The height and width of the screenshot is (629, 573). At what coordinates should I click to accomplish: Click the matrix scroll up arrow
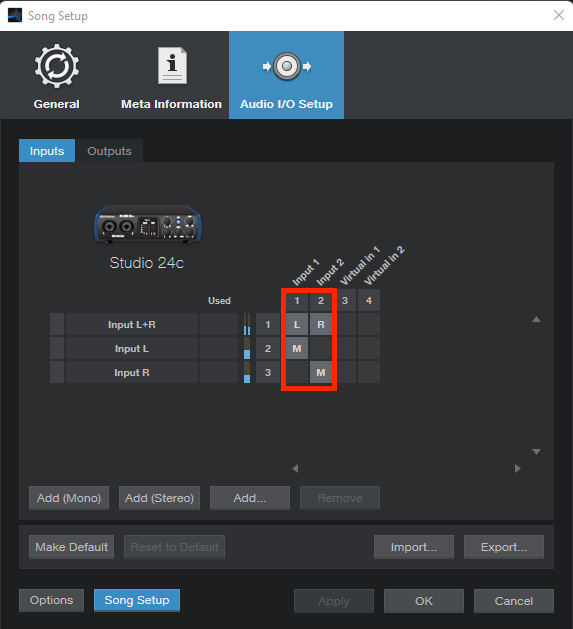(x=536, y=319)
